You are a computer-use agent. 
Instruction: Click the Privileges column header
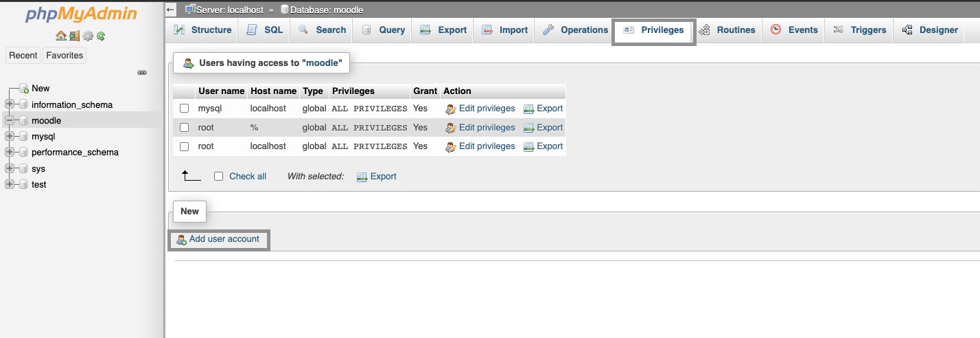[353, 91]
